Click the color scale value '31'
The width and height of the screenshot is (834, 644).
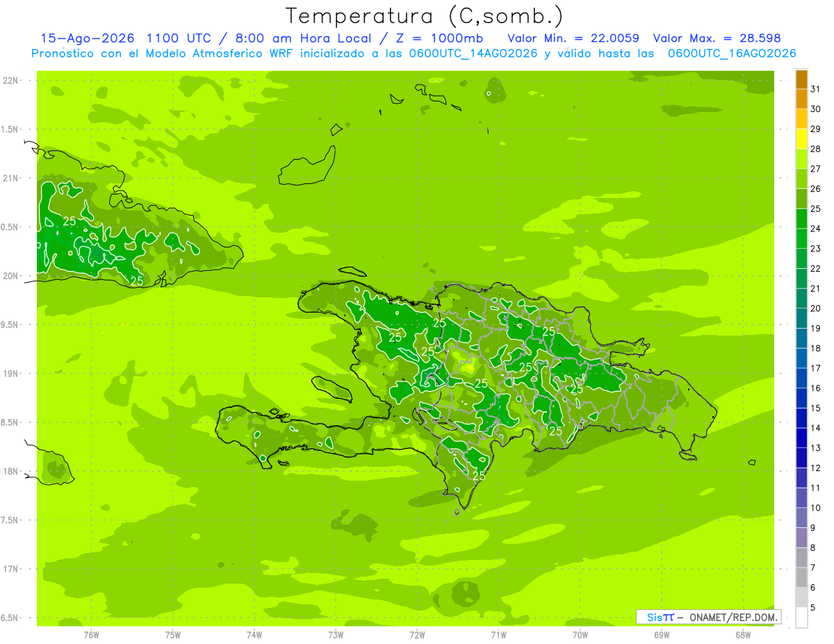click(816, 89)
